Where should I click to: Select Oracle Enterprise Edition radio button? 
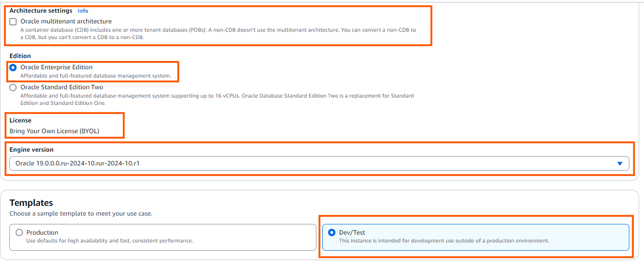(x=13, y=67)
